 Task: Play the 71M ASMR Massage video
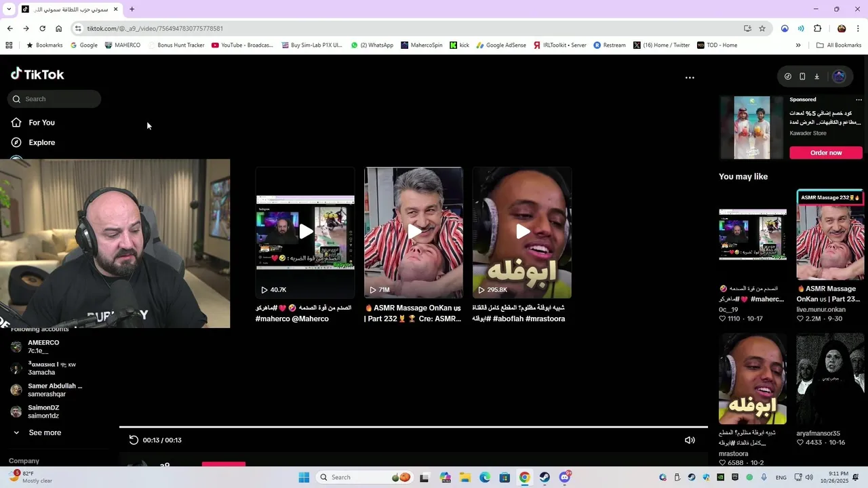pos(414,232)
